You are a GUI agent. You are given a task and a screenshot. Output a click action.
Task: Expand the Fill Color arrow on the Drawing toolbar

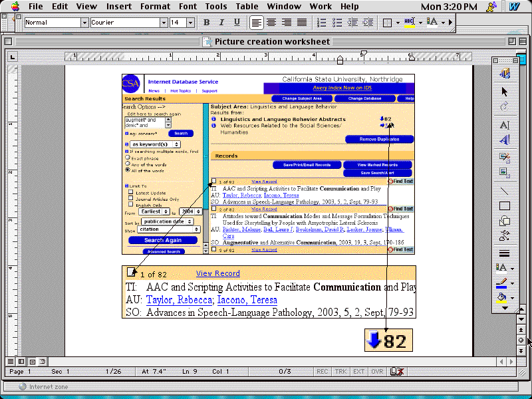[512, 298]
